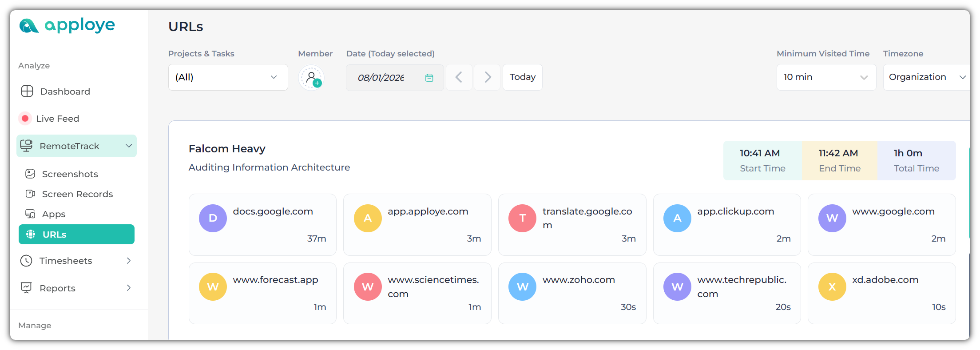Open Screenshots from the sidebar
This screenshot has width=980, height=350.
click(x=70, y=174)
